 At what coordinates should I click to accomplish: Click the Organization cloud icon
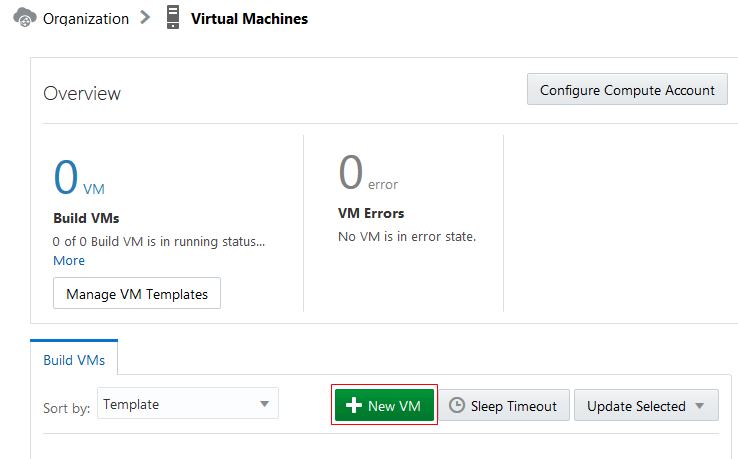[25, 18]
